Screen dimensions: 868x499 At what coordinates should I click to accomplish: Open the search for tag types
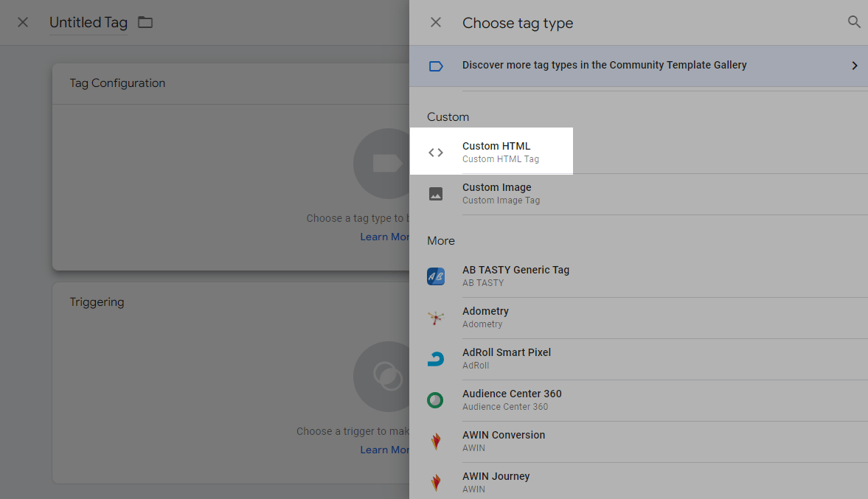(853, 22)
